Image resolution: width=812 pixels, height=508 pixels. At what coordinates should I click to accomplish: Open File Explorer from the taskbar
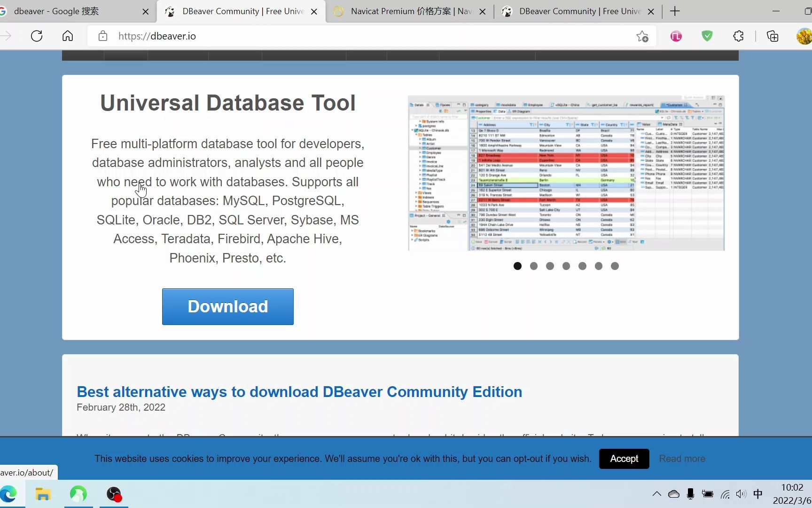pyautogui.click(x=43, y=494)
